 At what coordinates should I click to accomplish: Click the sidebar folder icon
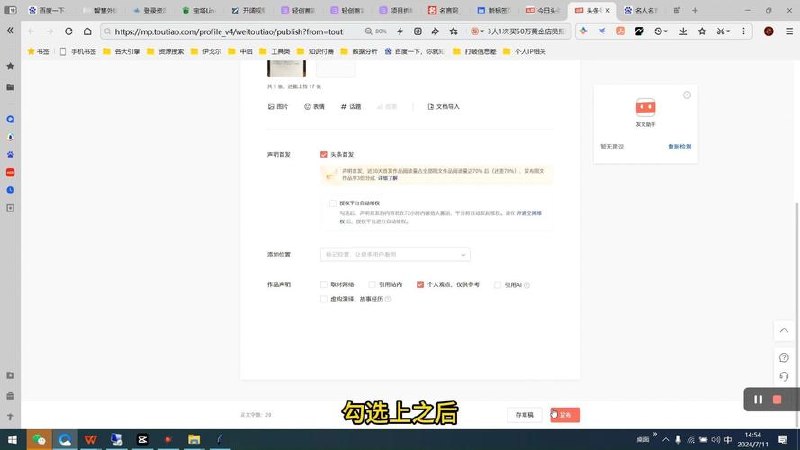[10, 87]
